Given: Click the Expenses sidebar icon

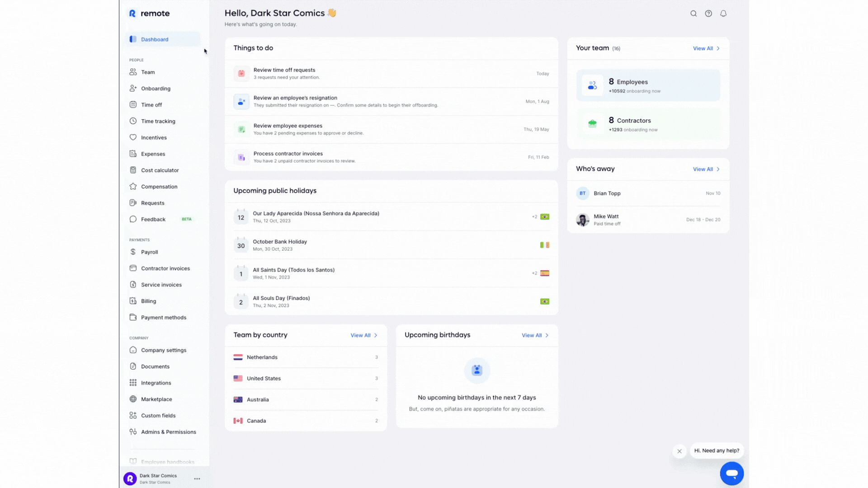Looking at the screenshot, I should [133, 154].
